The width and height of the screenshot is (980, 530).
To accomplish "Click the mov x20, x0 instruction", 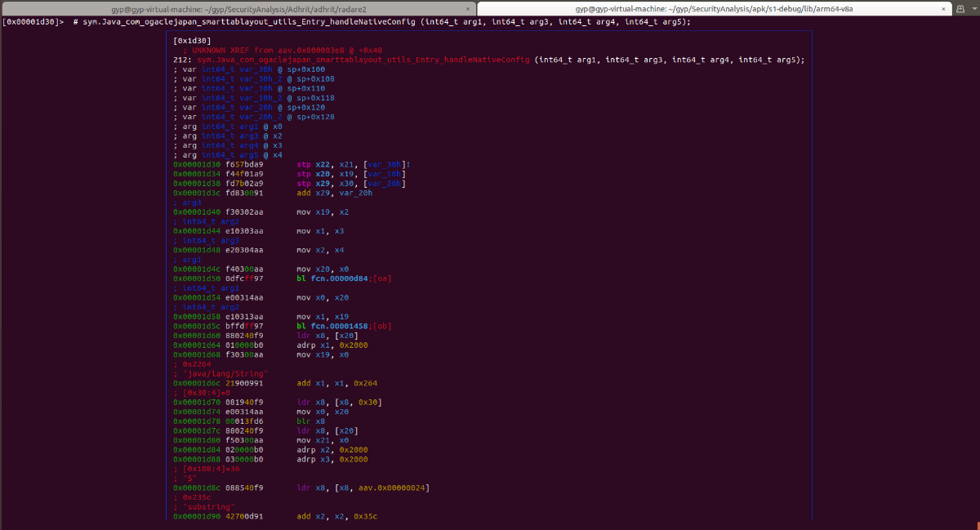I will click(323, 269).
